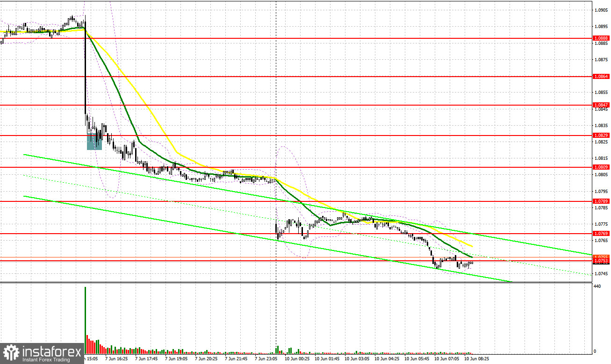Select the 1.0835 price axis value
The width and height of the screenshot is (611, 364).
coord(601,125)
